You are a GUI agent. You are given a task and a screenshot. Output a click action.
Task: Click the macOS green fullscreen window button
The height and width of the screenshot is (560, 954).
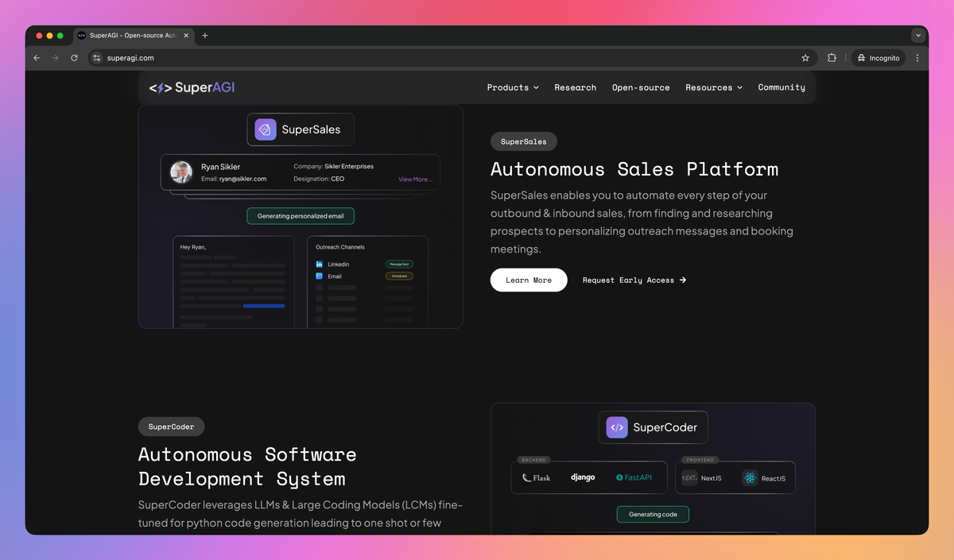click(x=60, y=36)
